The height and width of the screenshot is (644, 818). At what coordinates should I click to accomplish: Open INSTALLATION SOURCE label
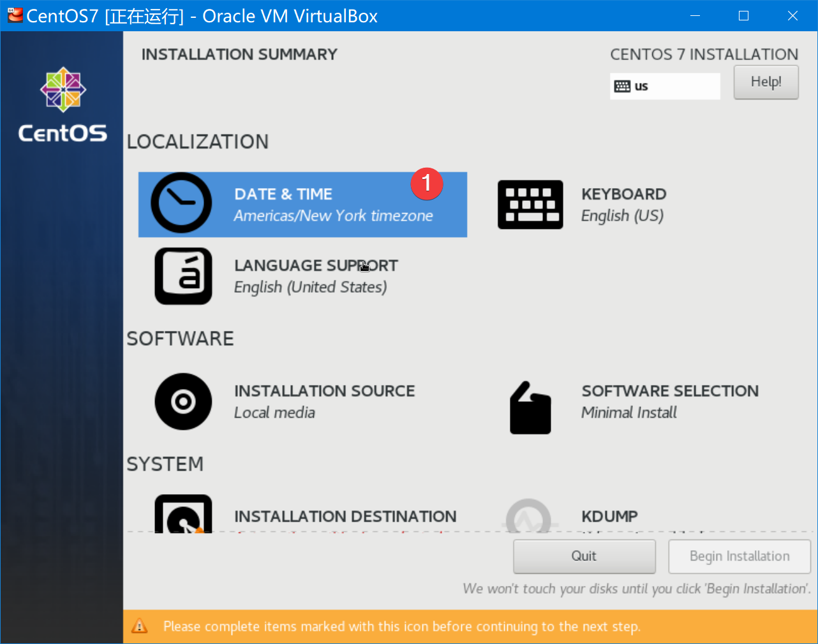click(x=324, y=391)
